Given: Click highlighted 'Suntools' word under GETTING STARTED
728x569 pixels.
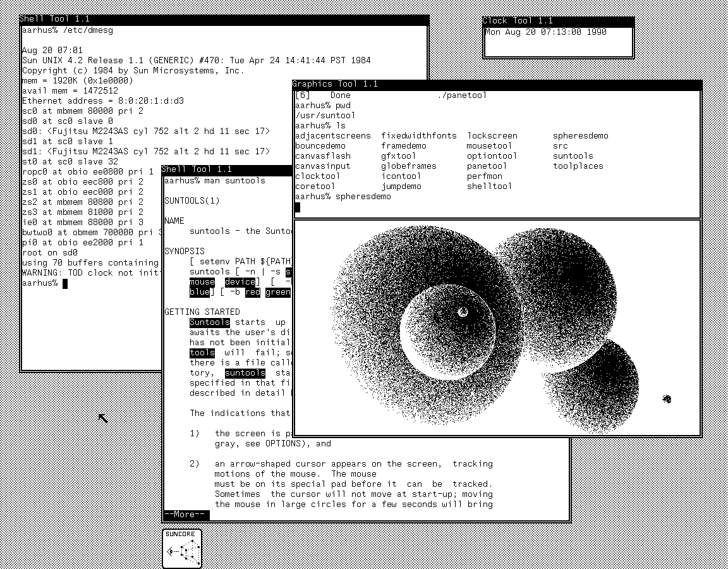Looking at the screenshot, I should point(209,322).
